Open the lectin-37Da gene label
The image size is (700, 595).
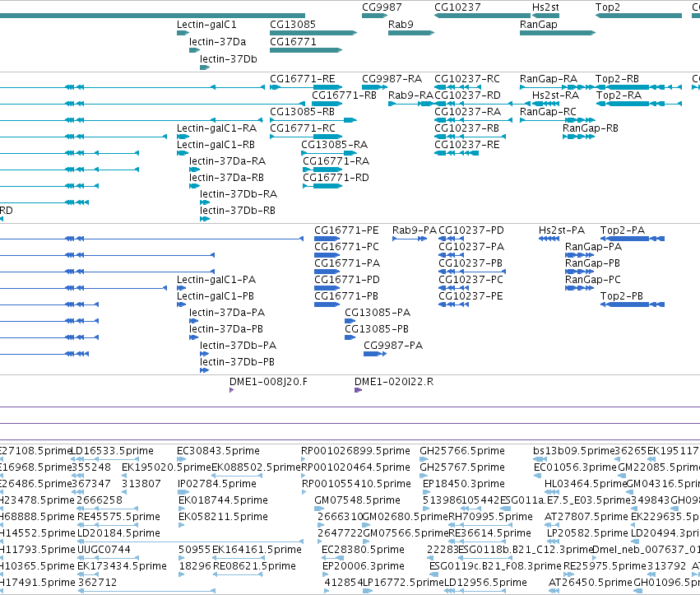[217, 42]
